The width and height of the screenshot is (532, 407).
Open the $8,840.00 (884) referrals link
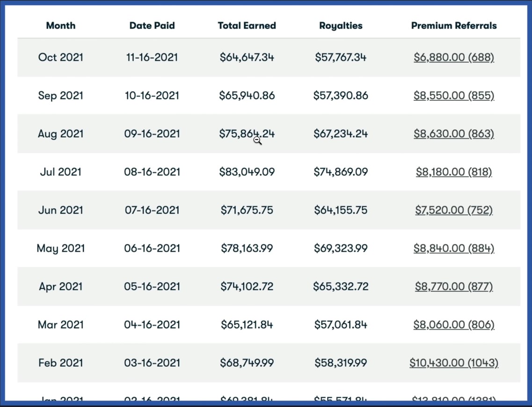(x=454, y=248)
